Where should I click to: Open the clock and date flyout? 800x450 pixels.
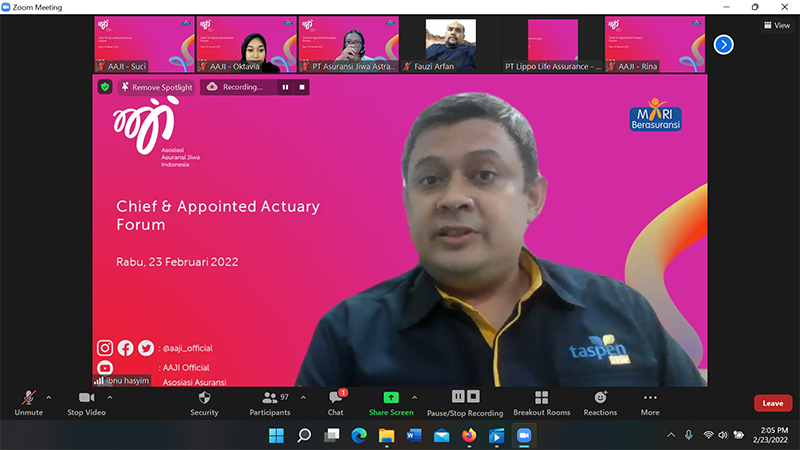tap(770, 435)
